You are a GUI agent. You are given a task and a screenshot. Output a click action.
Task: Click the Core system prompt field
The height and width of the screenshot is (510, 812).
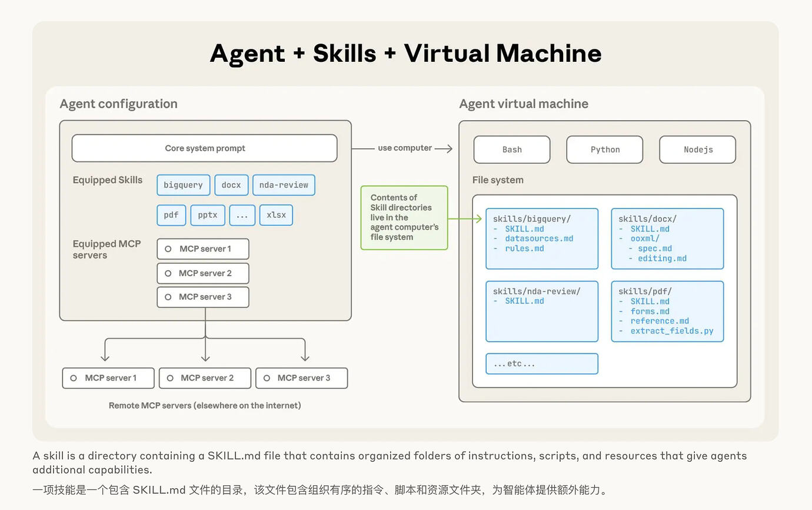tap(204, 148)
